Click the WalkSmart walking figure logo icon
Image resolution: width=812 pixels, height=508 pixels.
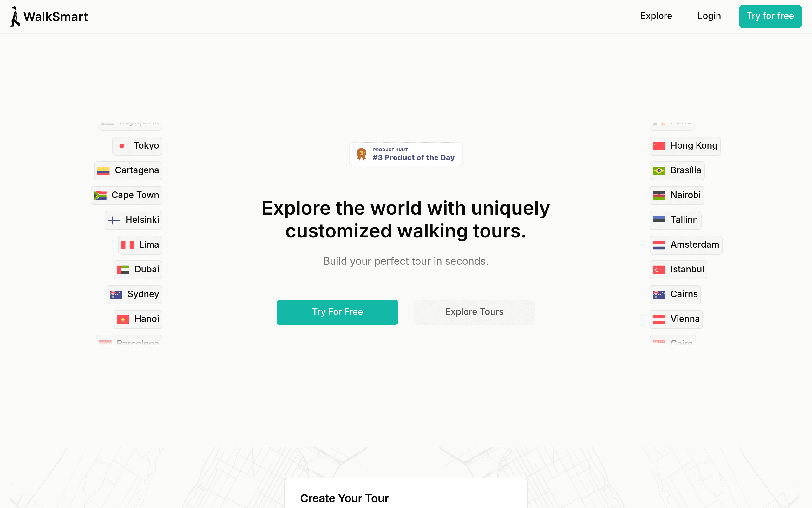coord(15,17)
